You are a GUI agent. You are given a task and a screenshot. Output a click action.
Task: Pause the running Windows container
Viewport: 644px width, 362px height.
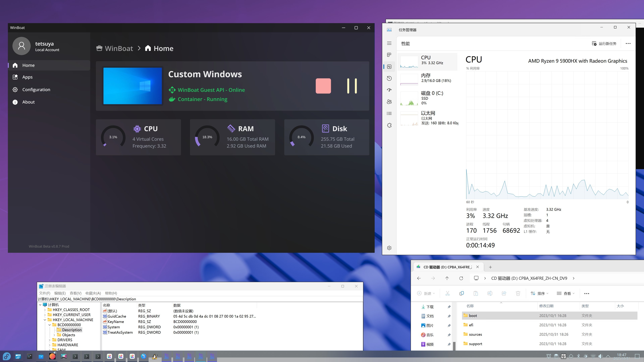point(352,86)
